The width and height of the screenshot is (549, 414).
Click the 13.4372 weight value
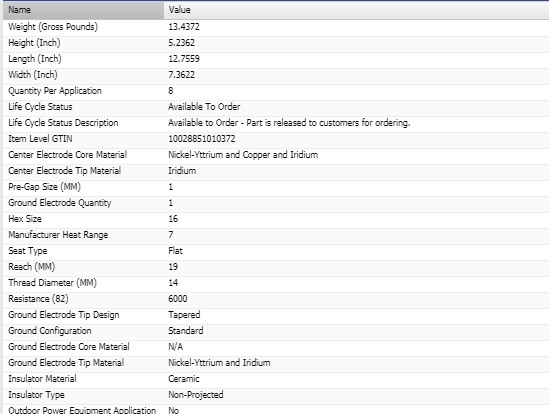click(x=184, y=27)
